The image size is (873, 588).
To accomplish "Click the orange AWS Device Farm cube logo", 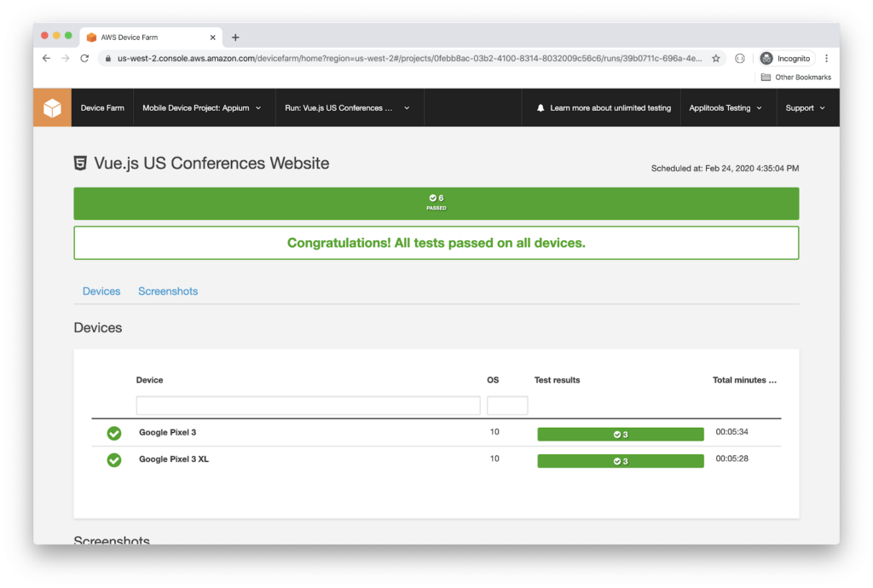I will click(x=52, y=108).
